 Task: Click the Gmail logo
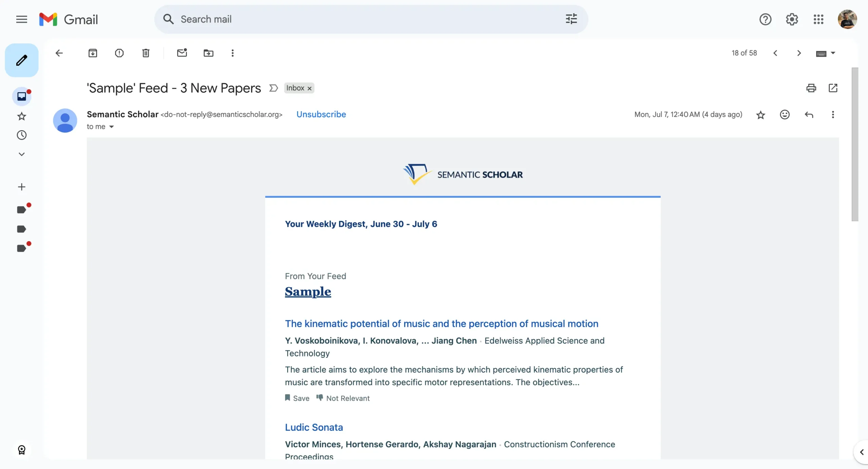tap(68, 19)
